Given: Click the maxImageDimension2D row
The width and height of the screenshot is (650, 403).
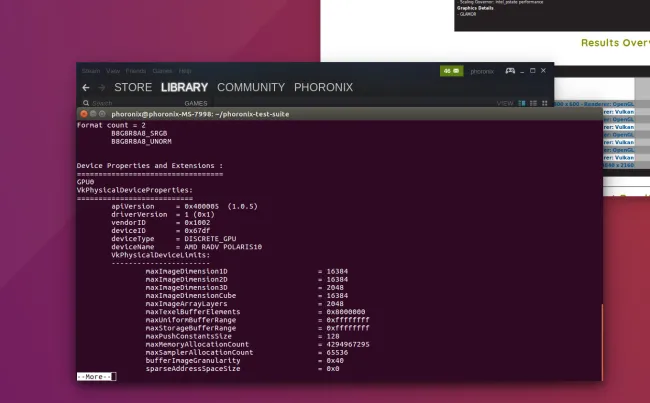Looking at the screenshot, I should click(247, 279).
